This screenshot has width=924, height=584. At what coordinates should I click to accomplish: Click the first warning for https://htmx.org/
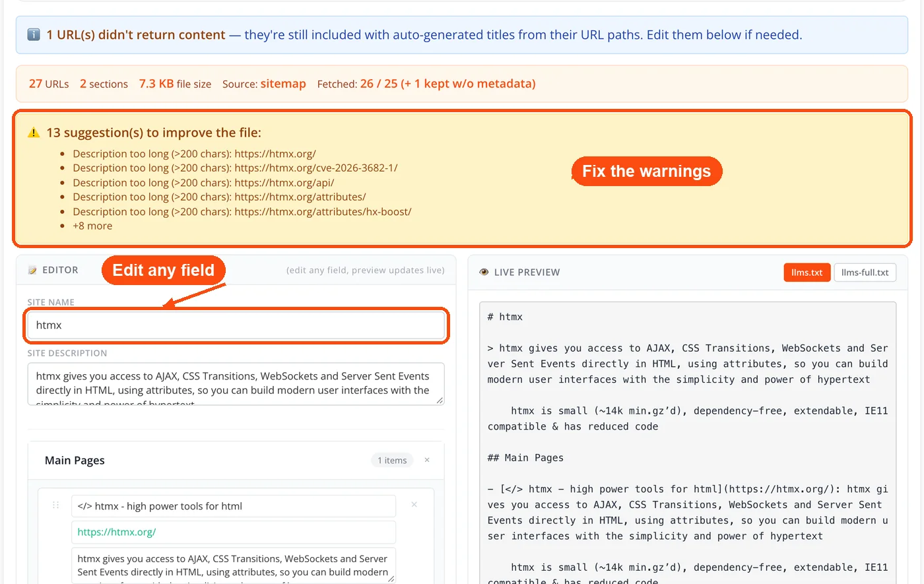point(194,154)
